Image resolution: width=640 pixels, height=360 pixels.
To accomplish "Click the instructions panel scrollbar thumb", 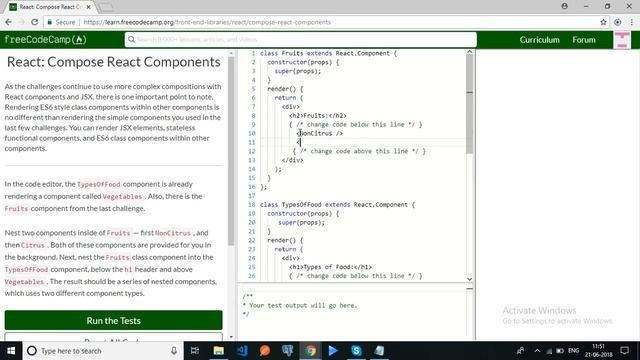I will 231,151.
